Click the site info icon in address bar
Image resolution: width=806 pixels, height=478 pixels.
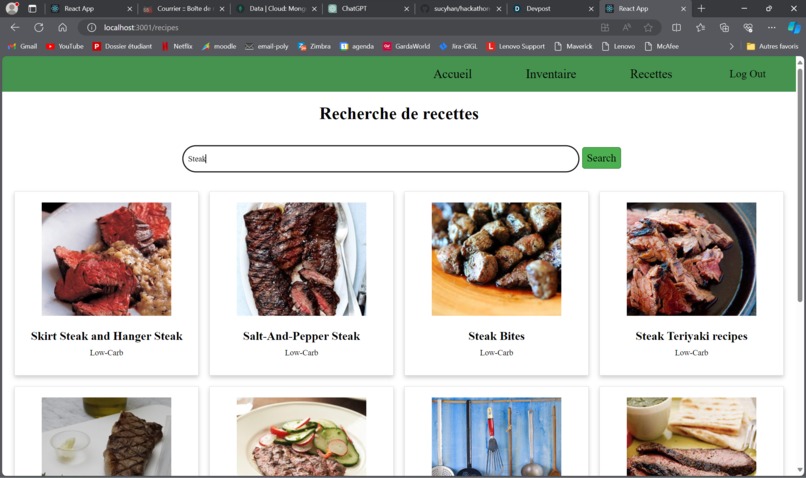click(91, 28)
